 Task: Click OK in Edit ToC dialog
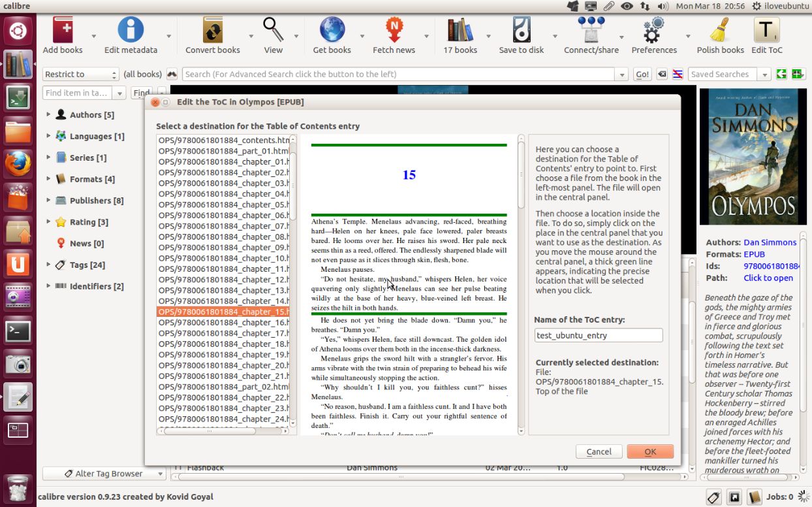click(x=650, y=451)
